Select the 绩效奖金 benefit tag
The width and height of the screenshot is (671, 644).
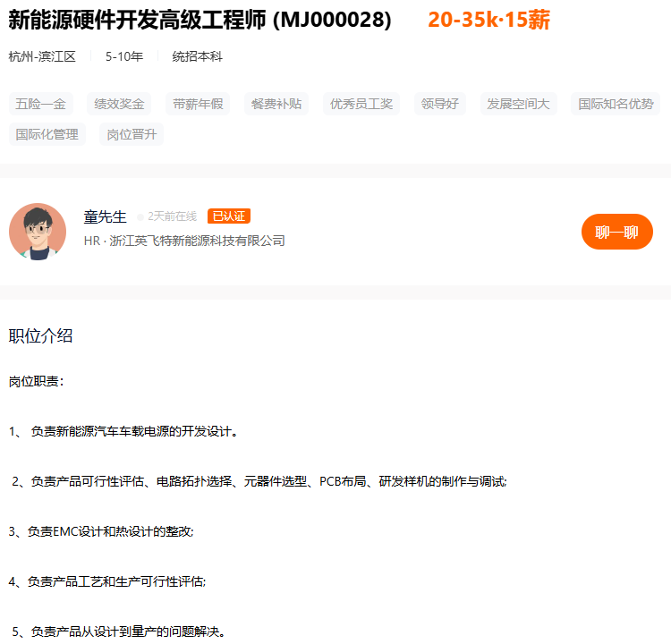(x=119, y=104)
